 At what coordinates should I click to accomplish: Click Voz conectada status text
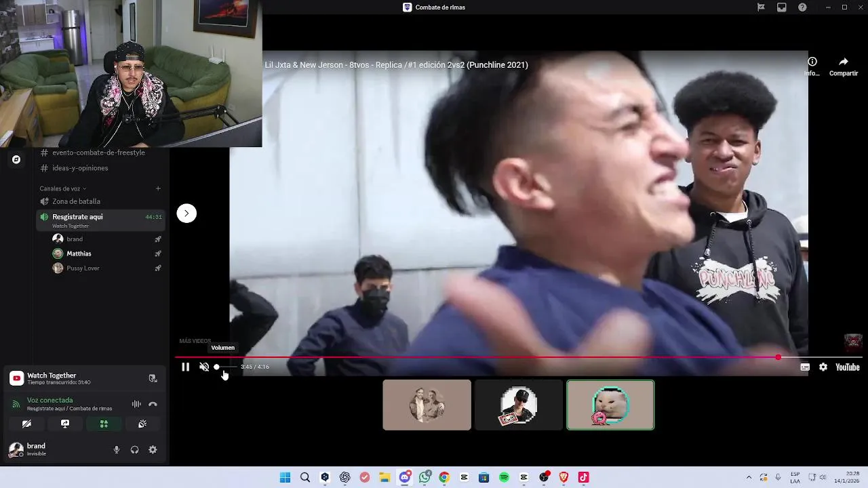click(x=50, y=401)
